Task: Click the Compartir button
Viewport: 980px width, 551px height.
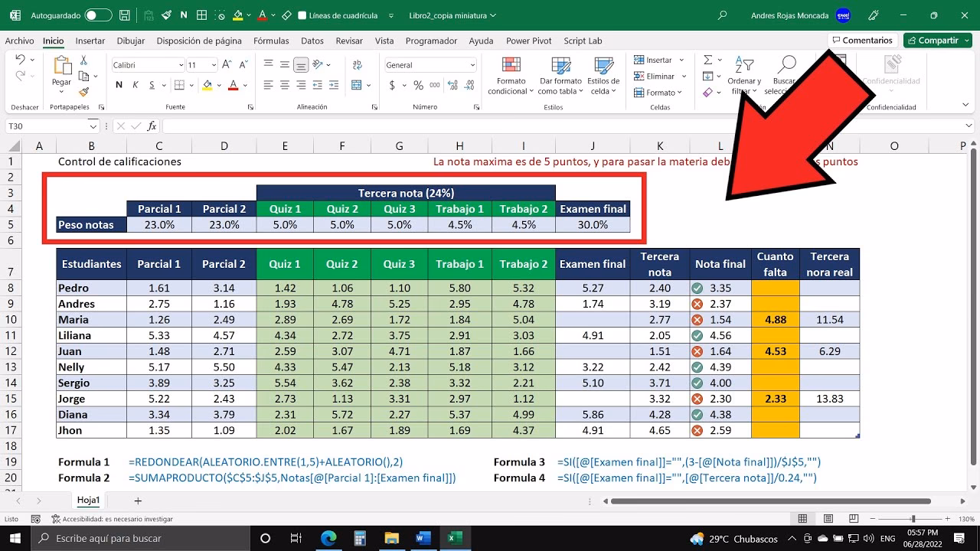Action: click(937, 40)
